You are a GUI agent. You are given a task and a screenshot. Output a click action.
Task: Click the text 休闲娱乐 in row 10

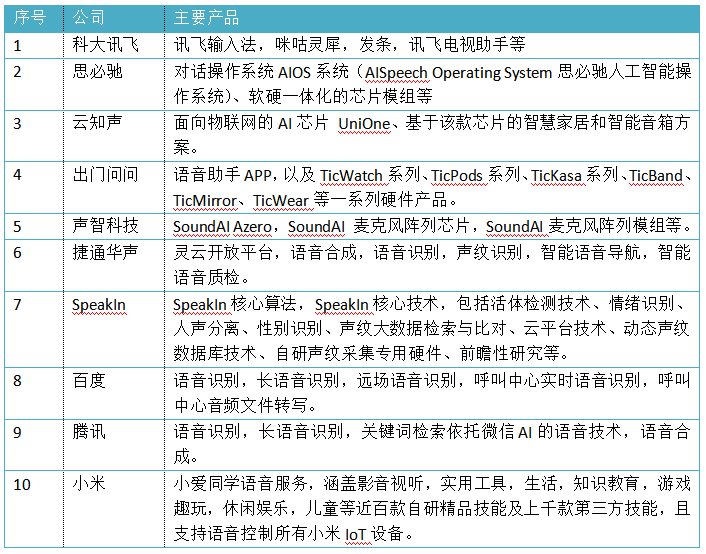[x=256, y=509]
